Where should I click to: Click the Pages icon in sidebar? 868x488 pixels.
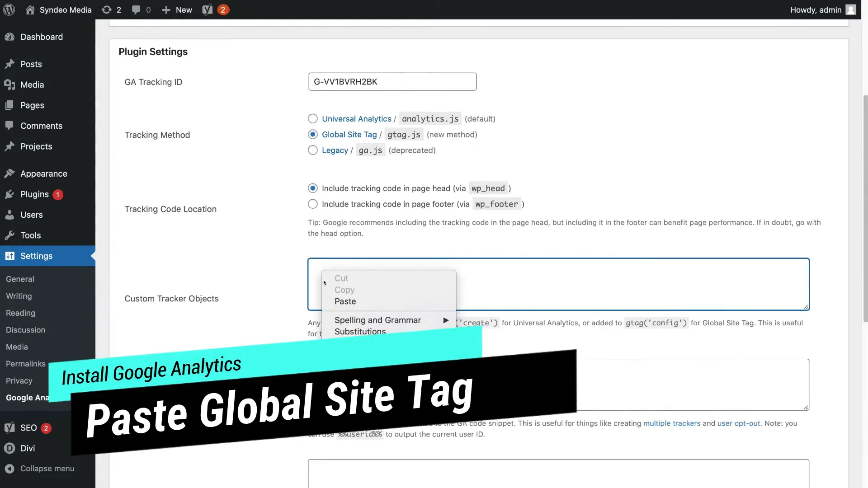(9, 105)
